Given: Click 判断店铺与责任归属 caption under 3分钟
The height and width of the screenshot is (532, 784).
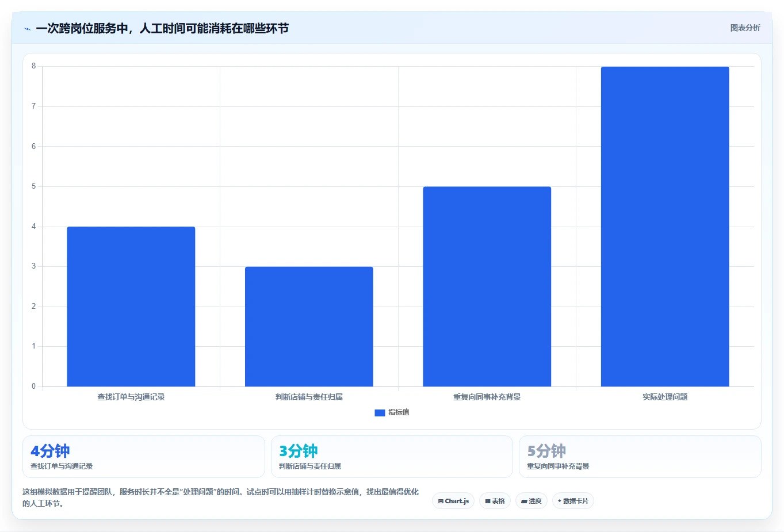Looking at the screenshot, I should pos(310,466).
